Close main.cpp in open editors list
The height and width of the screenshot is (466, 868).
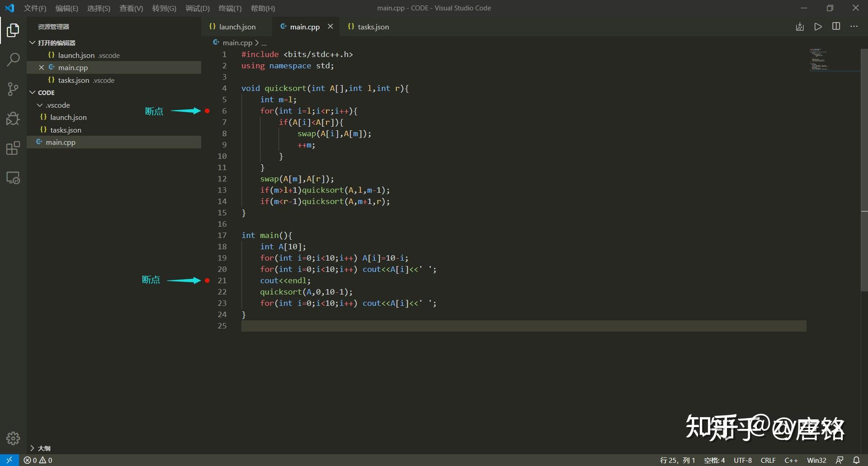(x=41, y=67)
